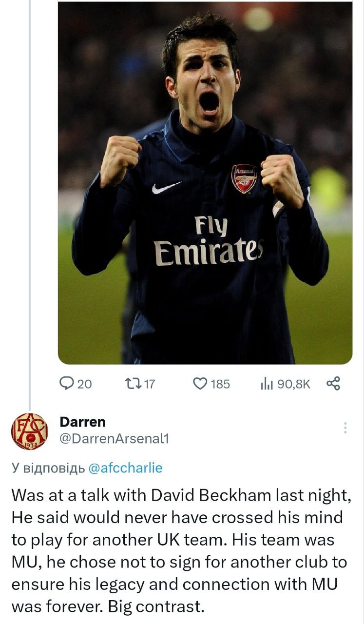Click the 90,8K views count
364x624 pixels.
click(x=293, y=384)
